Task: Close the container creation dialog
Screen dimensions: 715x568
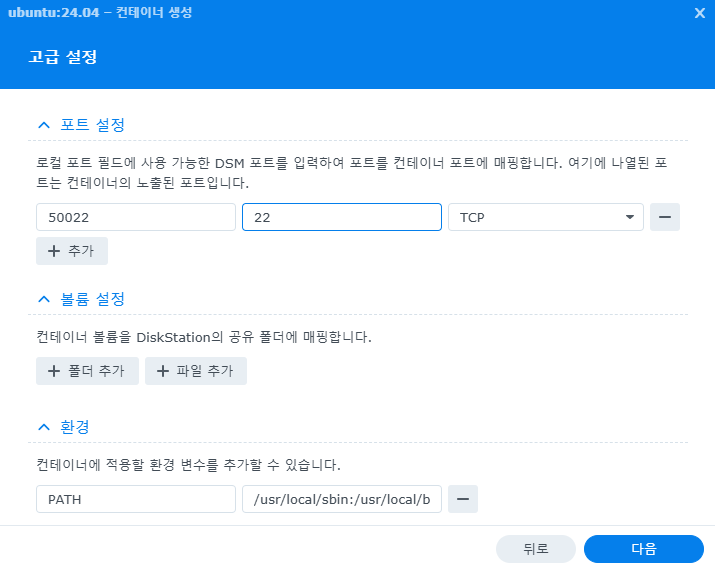Action: point(699,13)
